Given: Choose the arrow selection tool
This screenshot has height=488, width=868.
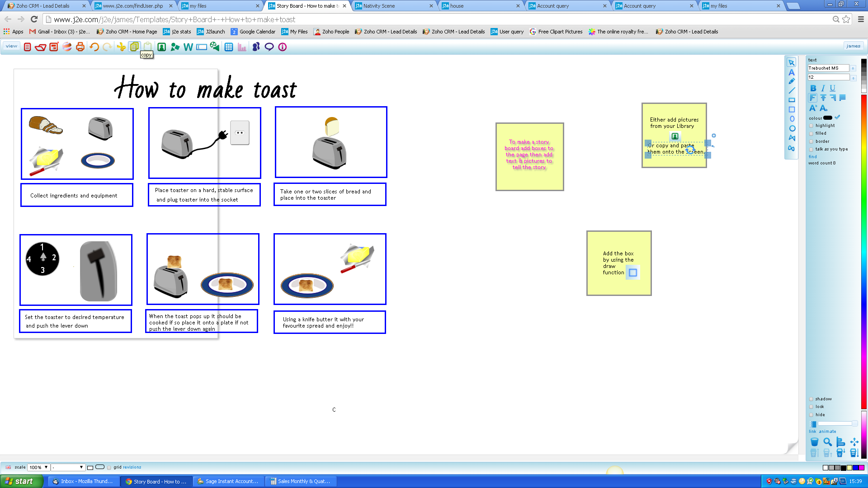Looking at the screenshot, I should point(792,63).
